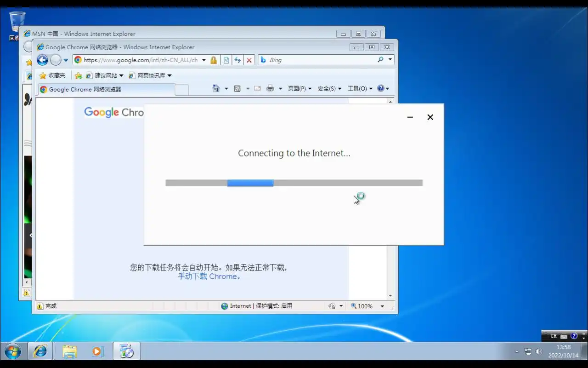Image resolution: width=588 pixels, height=368 pixels.
Task: Click the RSS feeds icon
Action: 237,88
